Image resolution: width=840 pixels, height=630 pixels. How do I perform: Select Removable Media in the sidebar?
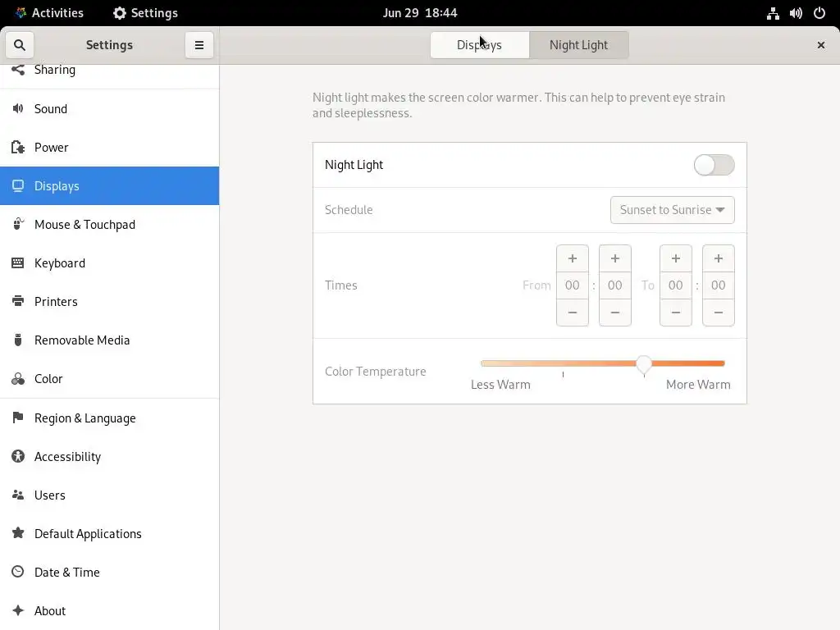pos(109,340)
